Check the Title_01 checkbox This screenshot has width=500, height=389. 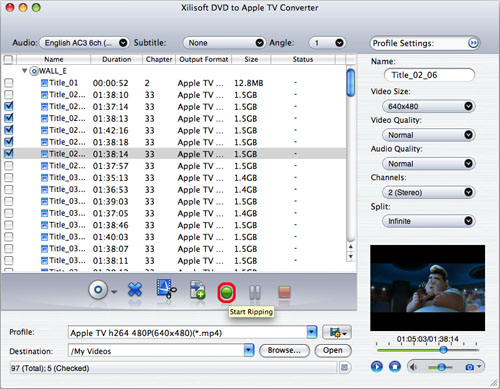(9, 83)
